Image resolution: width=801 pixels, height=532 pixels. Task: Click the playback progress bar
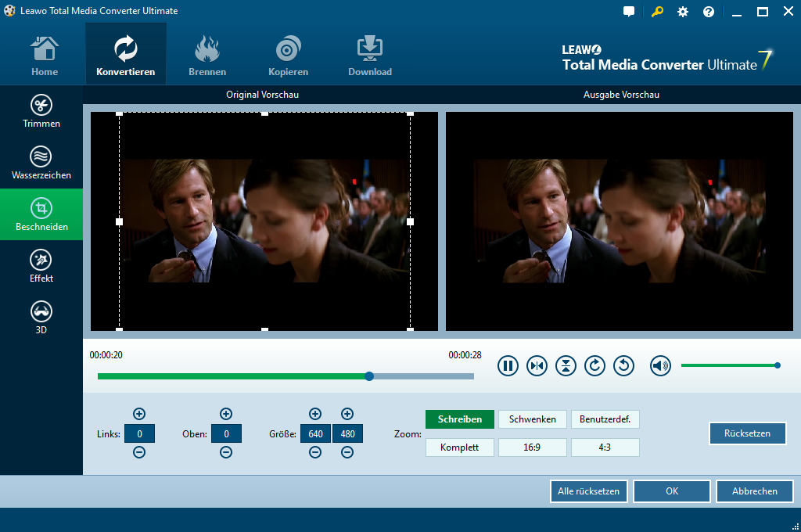[286, 376]
